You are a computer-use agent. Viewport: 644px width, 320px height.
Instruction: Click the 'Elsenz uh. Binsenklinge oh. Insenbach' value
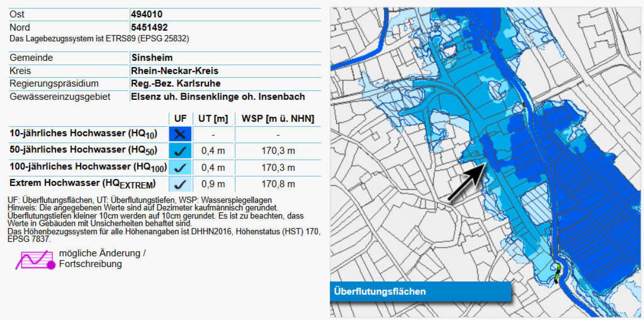pos(218,97)
